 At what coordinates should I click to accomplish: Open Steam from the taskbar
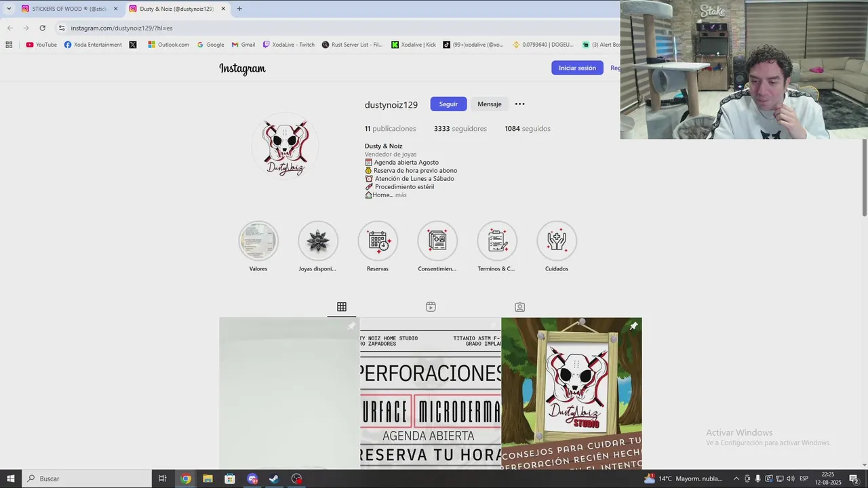pos(274,479)
